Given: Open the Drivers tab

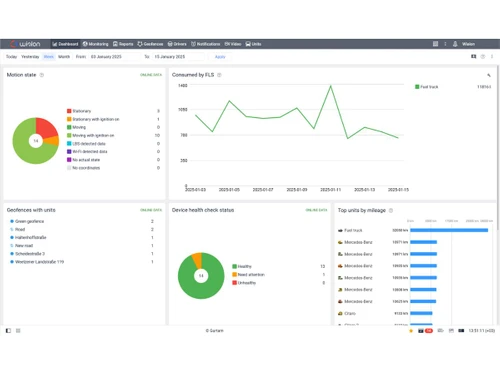Looking at the screenshot, I should [177, 44].
